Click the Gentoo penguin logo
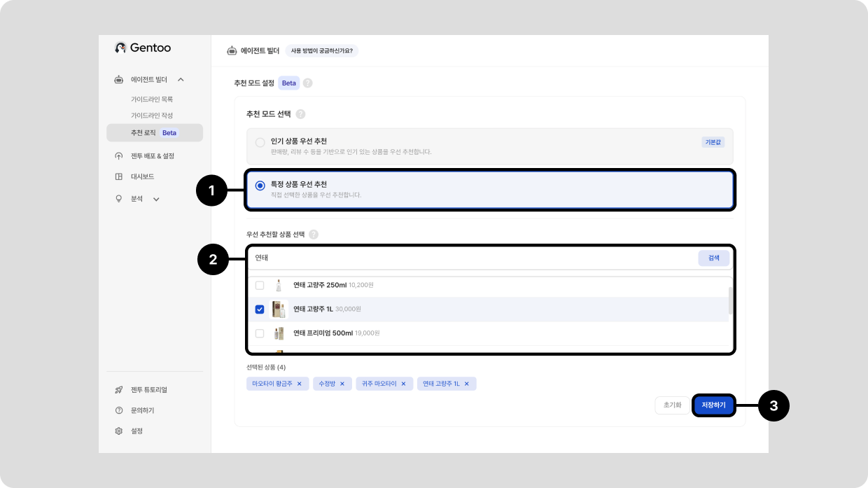868x488 pixels. pos(120,48)
